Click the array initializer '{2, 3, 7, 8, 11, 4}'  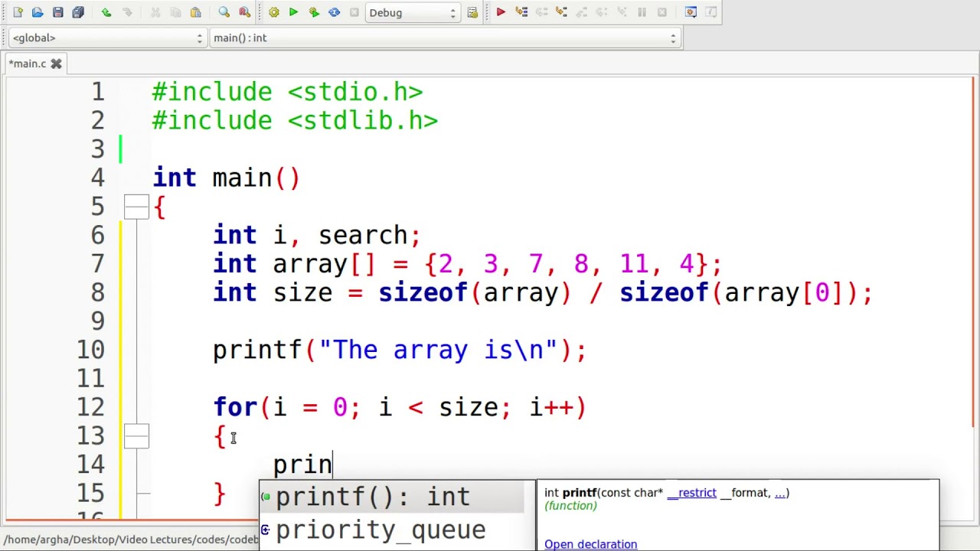tap(567, 264)
